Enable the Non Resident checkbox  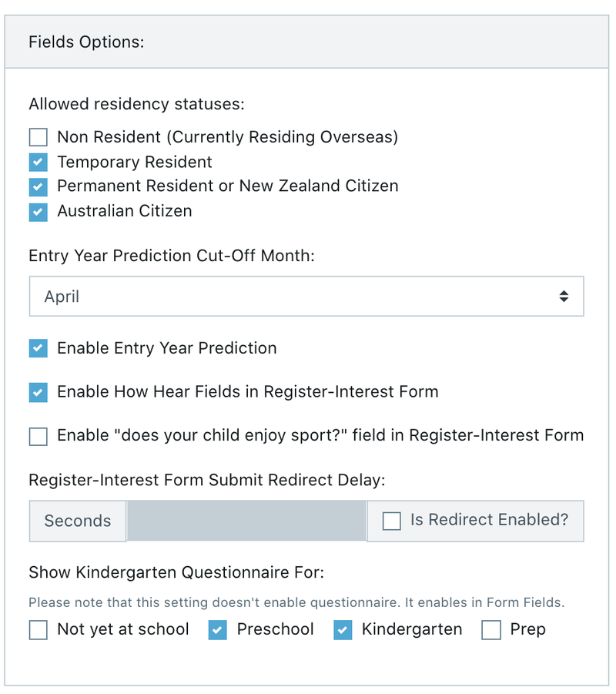click(x=38, y=137)
